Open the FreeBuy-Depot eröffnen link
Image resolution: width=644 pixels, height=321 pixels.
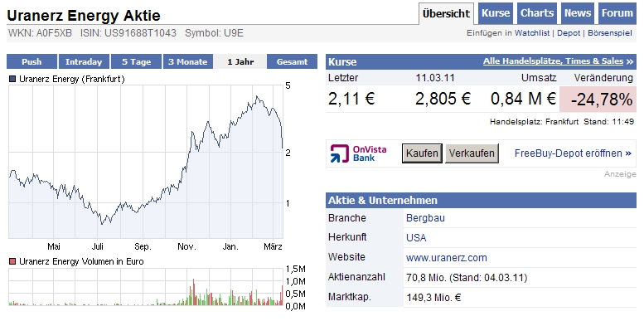pyautogui.click(x=573, y=153)
